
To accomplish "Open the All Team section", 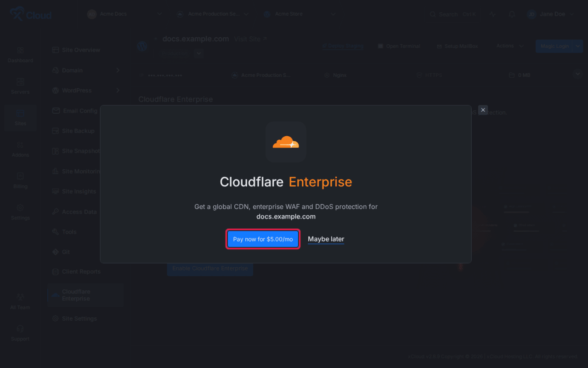I will tap(20, 302).
